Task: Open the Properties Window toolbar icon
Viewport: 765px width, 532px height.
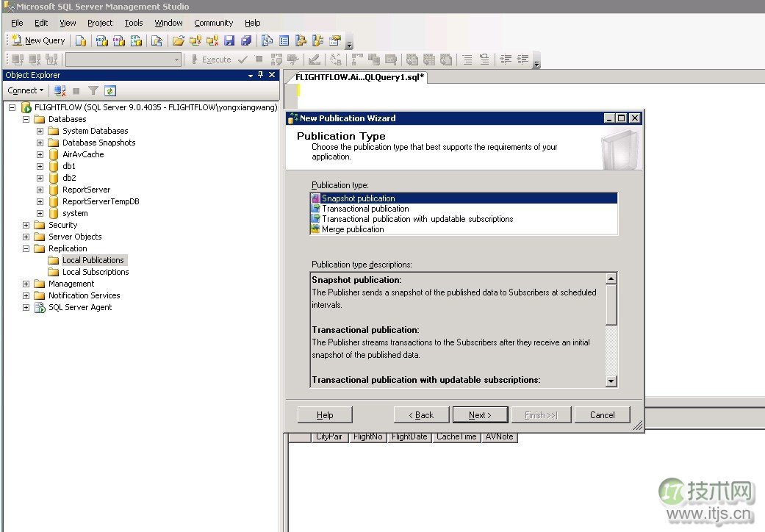Action: point(335,40)
